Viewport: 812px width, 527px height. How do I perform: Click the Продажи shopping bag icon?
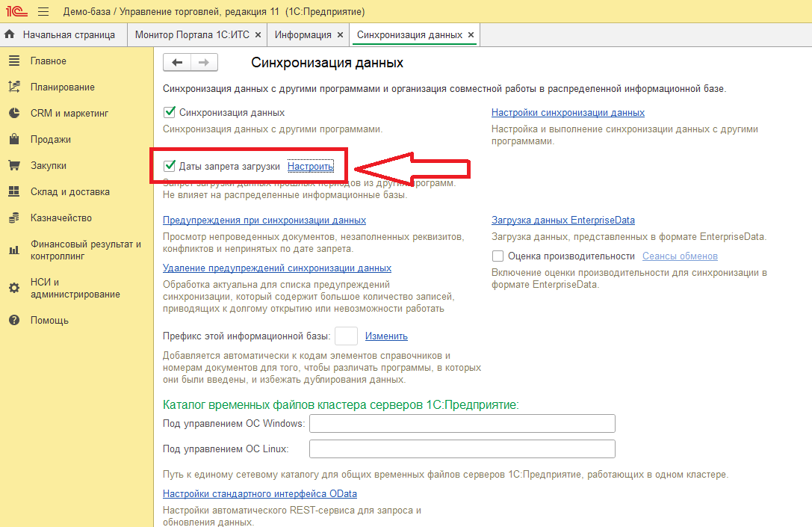coord(14,139)
